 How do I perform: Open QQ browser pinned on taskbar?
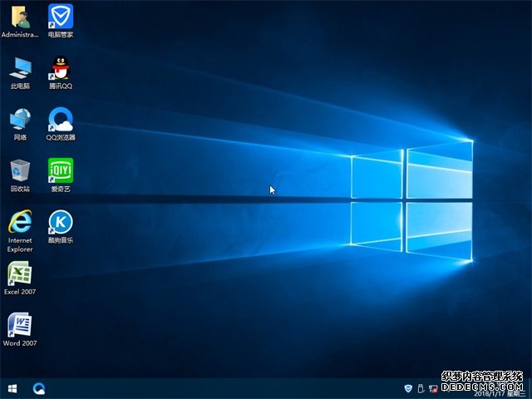(x=39, y=388)
